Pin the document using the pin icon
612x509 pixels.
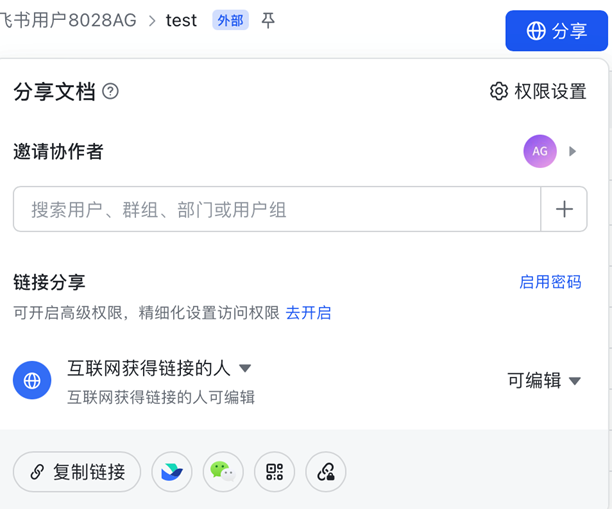[x=268, y=21]
